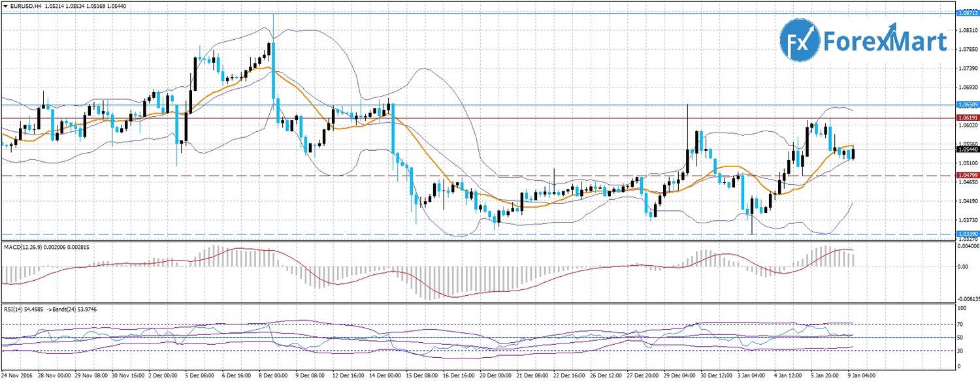Screen dimensions: 980x382
Task: Click the ForexMart brand name text
Action: point(885,41)
